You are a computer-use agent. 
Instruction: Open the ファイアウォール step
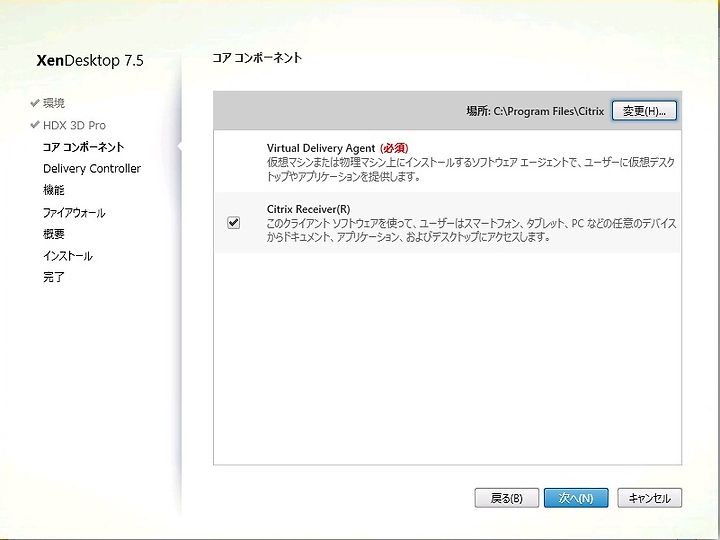[74, 213]
